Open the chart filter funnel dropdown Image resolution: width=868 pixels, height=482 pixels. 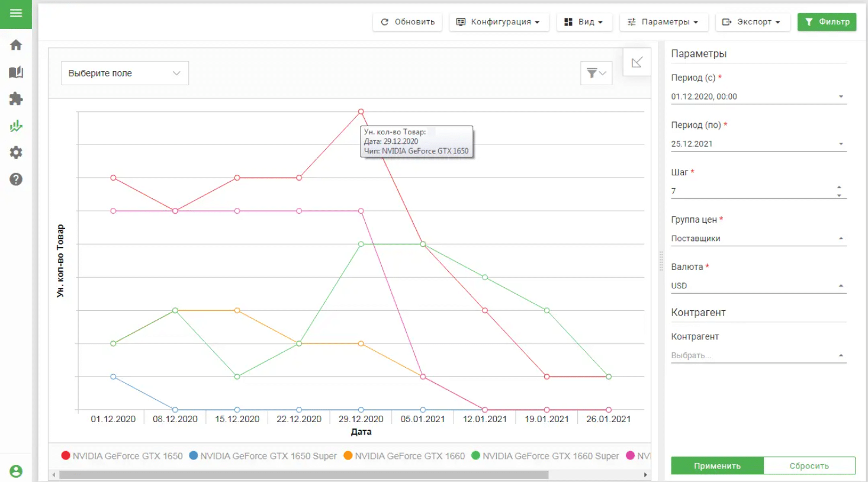[x=596, y=73]
